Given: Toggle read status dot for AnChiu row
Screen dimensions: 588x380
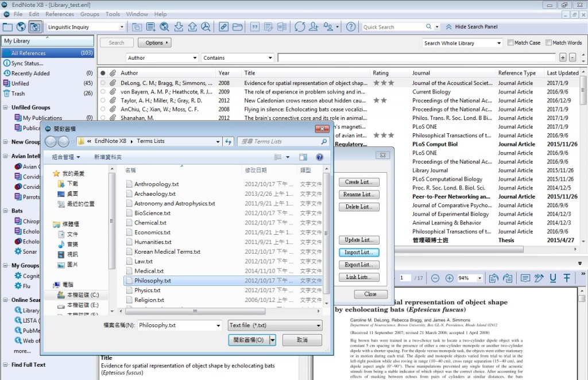Looking at the screenshot, I should [x=103, y=109].
